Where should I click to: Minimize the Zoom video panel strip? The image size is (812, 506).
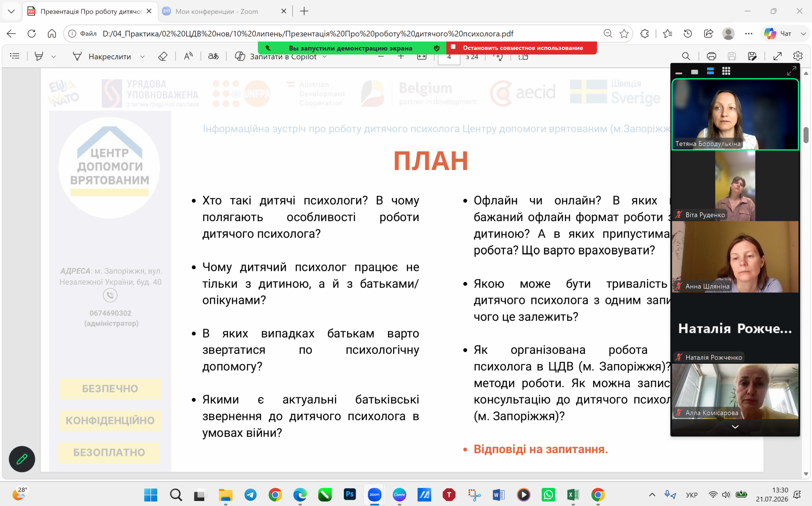tap(679, 72)
